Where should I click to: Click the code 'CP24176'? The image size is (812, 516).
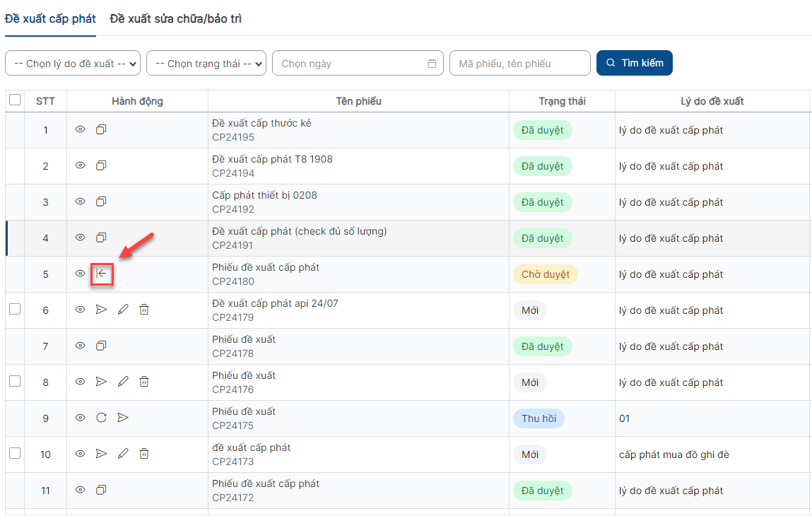pos(233,389)
